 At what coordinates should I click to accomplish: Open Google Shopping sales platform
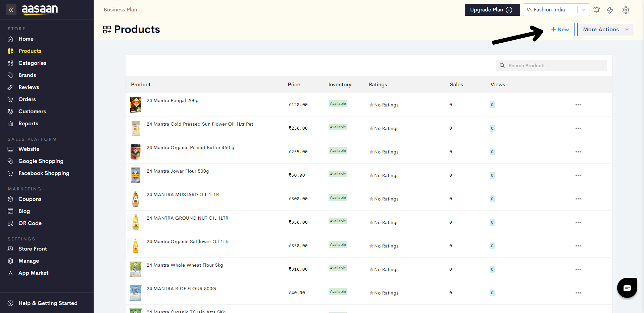pyautogui.click(x=41, y=161)
